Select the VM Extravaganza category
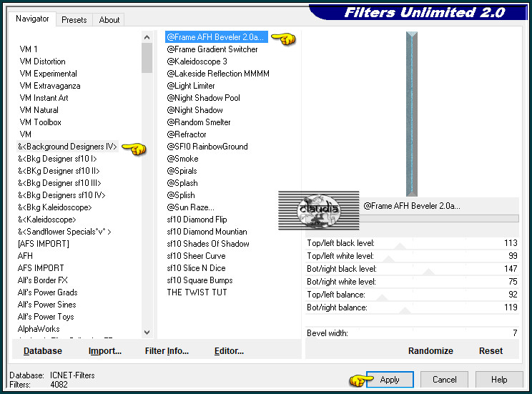This screenshot has height=394, width=532. (50, 86)
